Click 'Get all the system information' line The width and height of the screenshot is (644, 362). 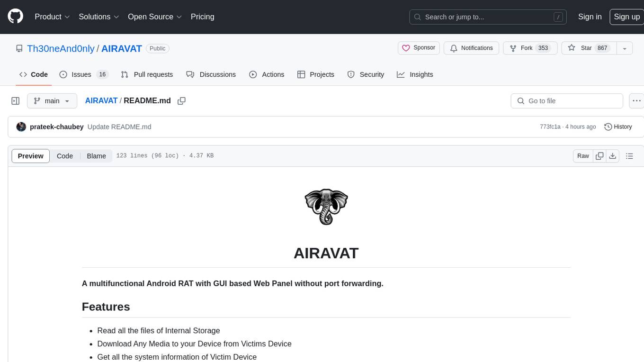pos(177,357)
